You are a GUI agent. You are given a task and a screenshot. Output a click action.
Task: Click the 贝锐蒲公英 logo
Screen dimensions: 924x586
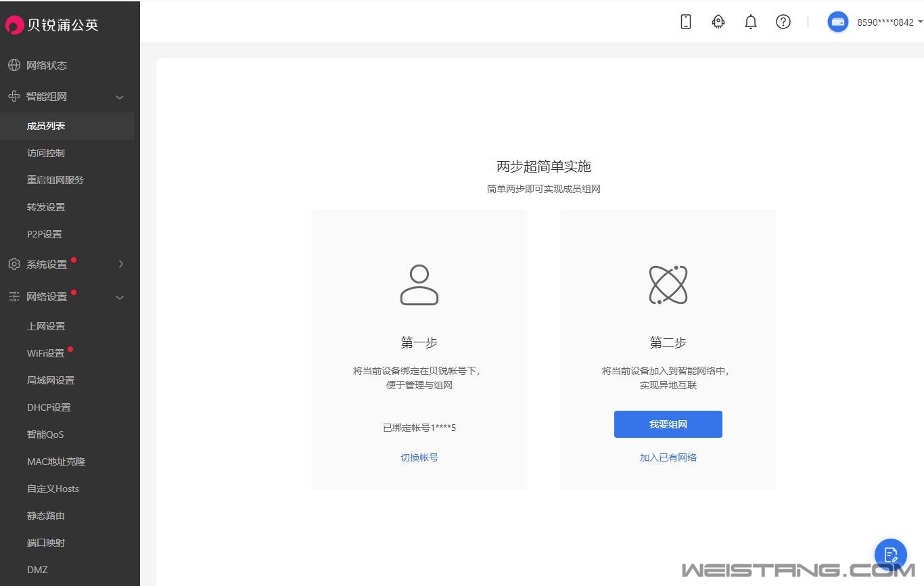point(52,25)
